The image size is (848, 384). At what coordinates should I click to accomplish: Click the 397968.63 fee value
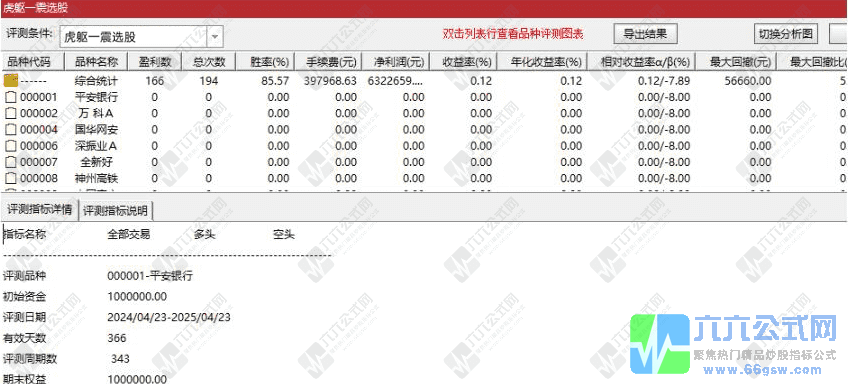pos(330,81)
